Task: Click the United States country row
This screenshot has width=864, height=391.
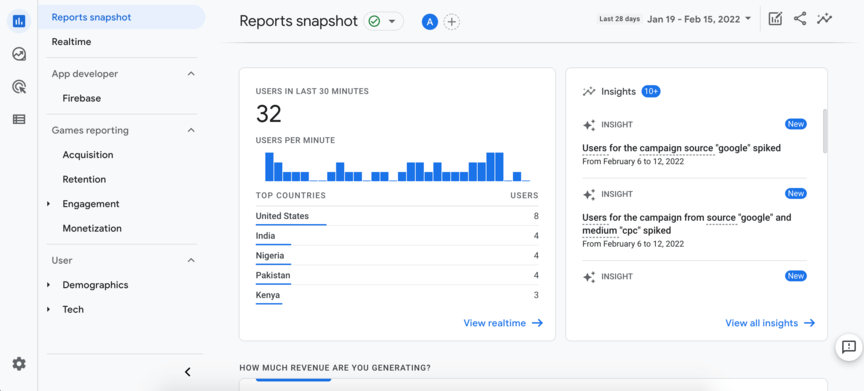Action: click(x=397, y=216)
